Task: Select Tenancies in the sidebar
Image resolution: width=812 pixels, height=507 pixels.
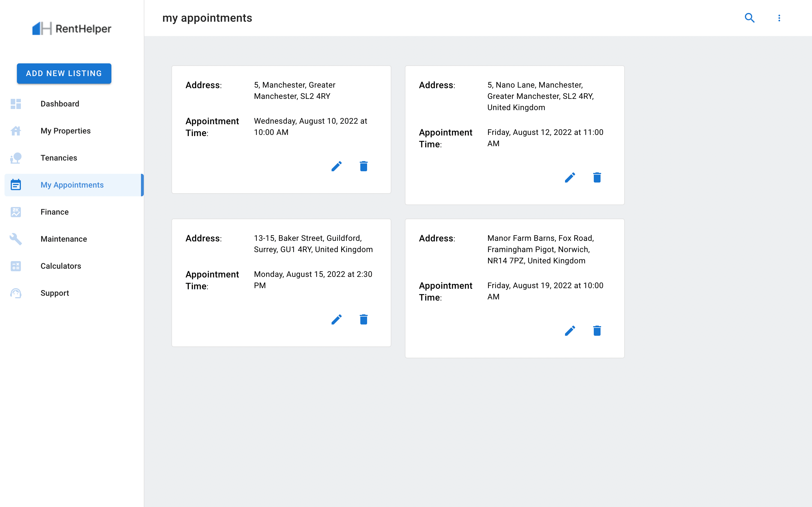Action: (x=74, y=158)
